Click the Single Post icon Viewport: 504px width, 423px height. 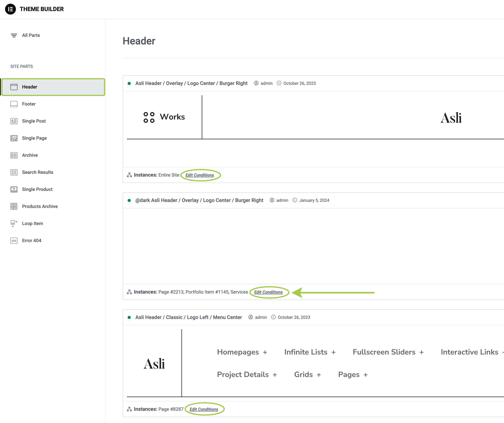(x=14, y=121)
